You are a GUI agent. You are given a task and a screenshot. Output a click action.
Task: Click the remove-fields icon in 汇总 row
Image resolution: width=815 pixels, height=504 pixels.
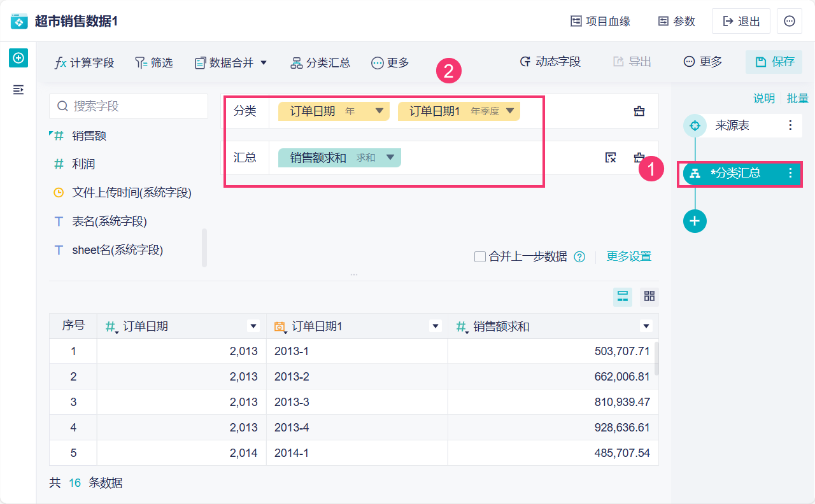[611, 158]
